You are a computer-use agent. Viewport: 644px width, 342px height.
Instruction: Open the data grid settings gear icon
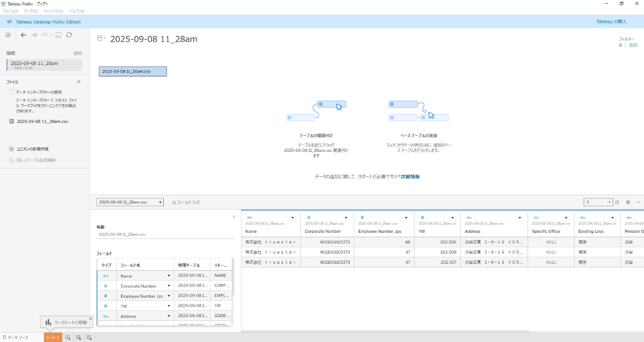(x=628, y=202)
